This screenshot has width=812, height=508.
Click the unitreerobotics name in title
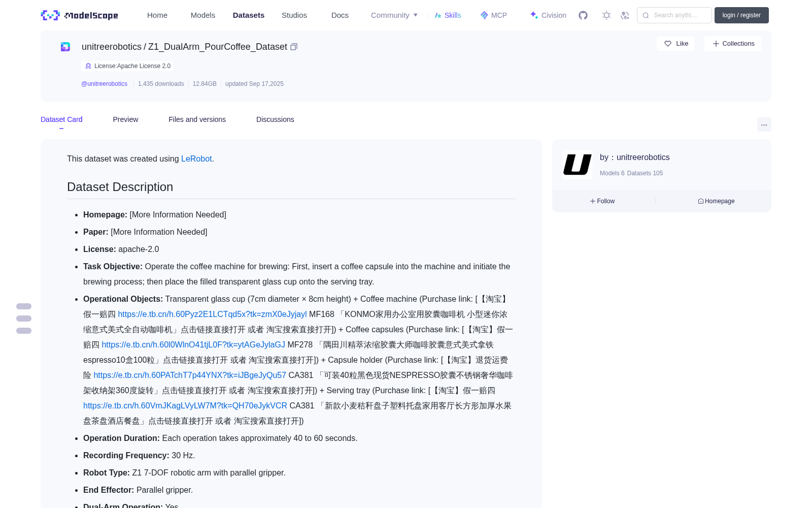[112, 47]
